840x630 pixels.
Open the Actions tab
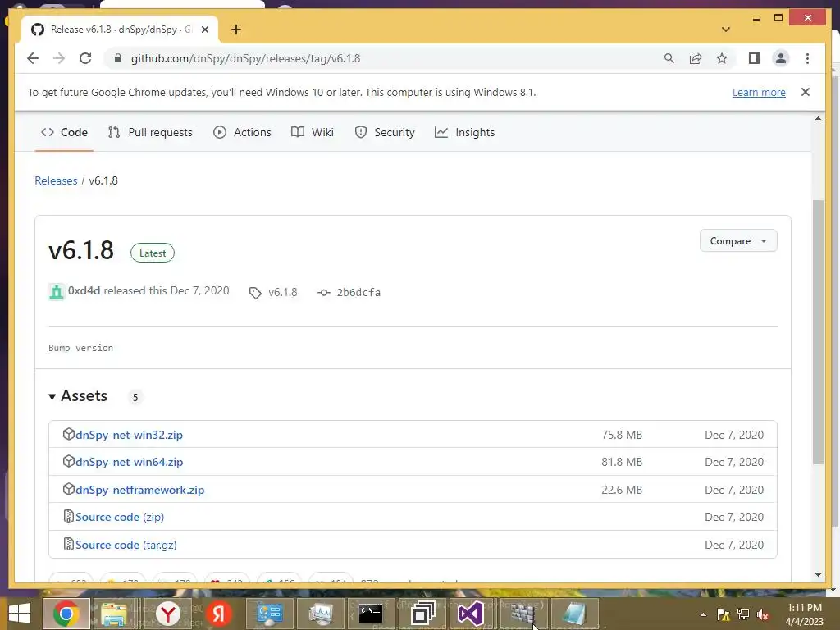click(242, 132)
